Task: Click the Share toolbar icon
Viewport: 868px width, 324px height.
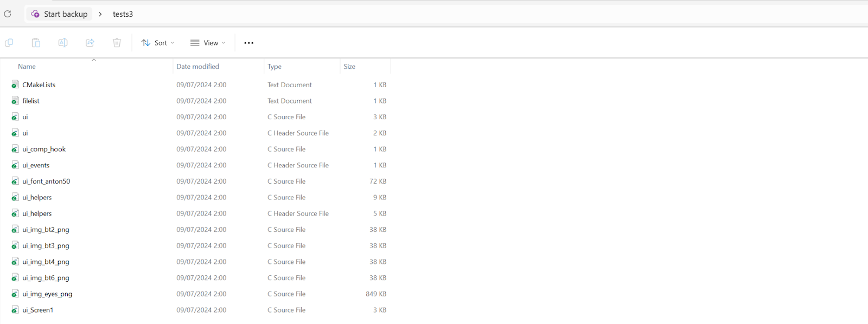Action: pos(90,43)
